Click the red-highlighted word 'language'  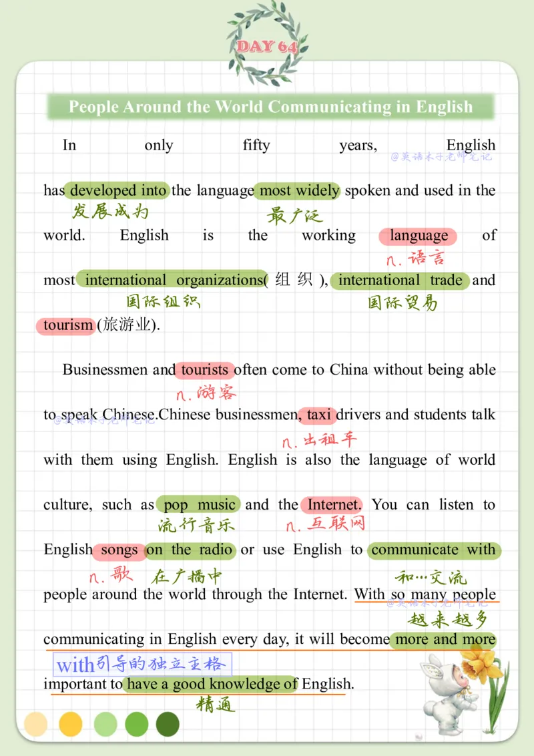click(418, 236)
